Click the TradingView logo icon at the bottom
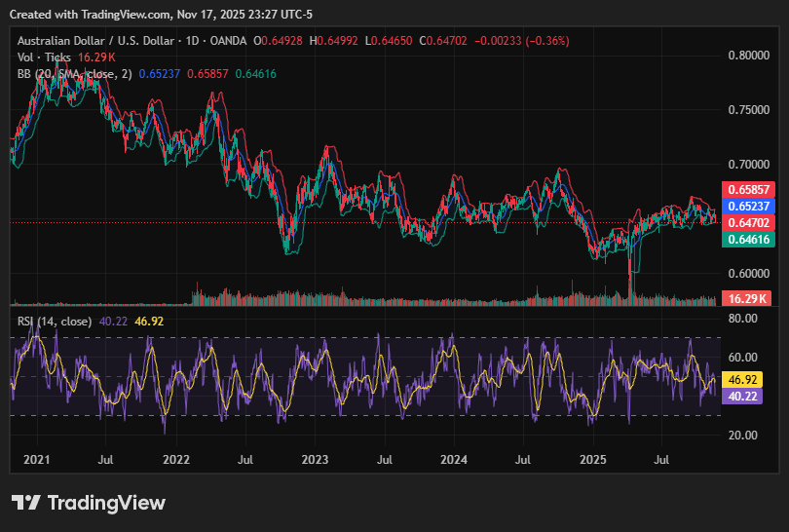Image resolution: width=789 pixels, height=532 pixels. tap(26, 503)
